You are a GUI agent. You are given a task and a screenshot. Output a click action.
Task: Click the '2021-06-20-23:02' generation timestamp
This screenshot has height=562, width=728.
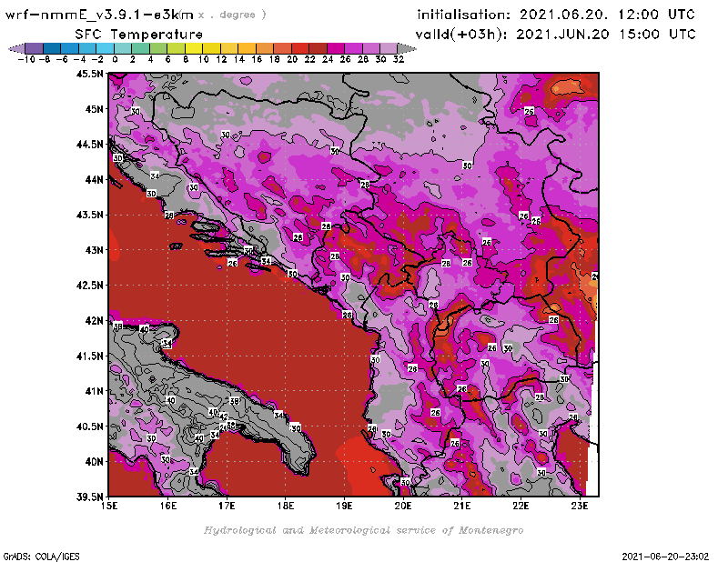pos(665,557)
